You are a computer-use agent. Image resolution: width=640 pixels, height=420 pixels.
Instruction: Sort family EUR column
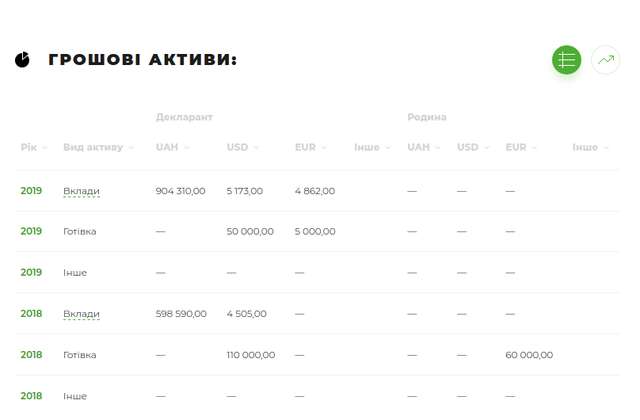[521, 147]
